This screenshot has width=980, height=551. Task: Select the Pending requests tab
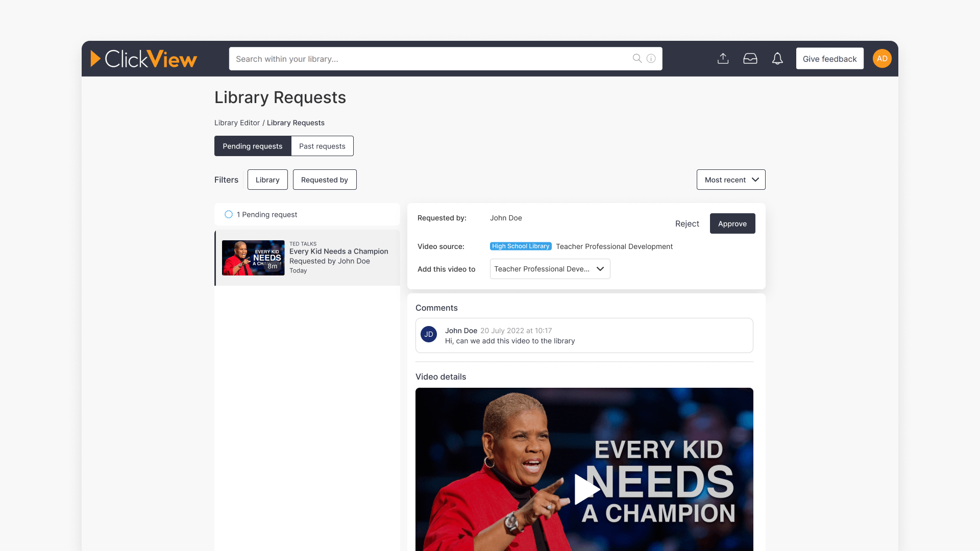point(253,146)
